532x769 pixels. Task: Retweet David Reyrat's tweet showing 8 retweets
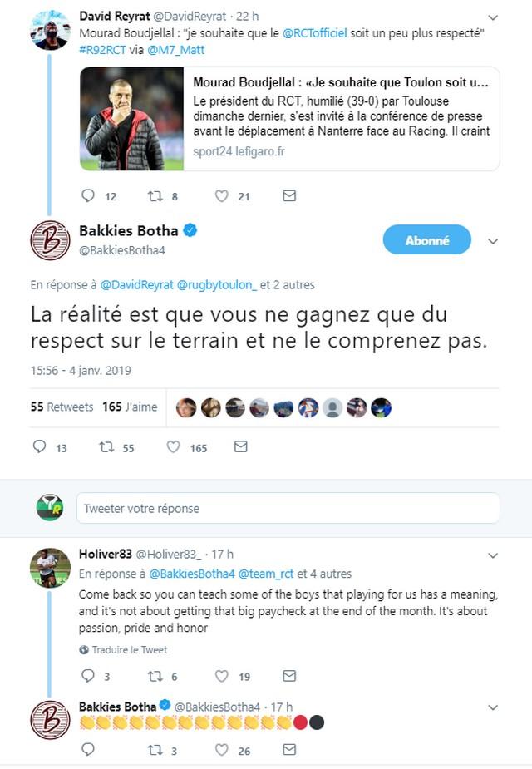click(x=155, y=196)
